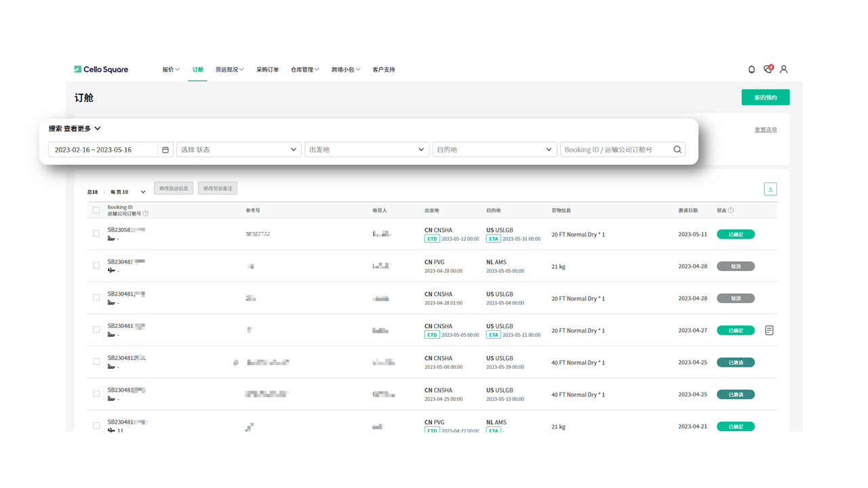Screen dimensions: 868x488
Task: Toggle the select-all checkbox in table header
Action: click(96, 210)
